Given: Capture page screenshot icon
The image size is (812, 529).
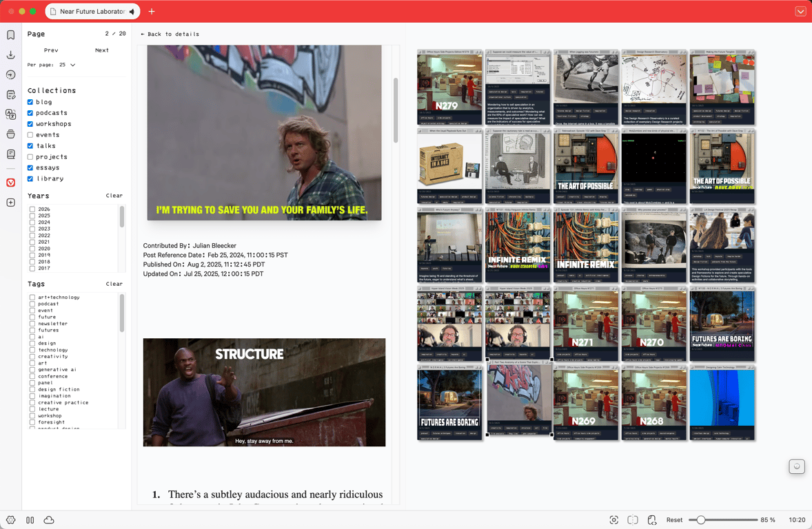Looking at the screenshot, I should [613, 519].
